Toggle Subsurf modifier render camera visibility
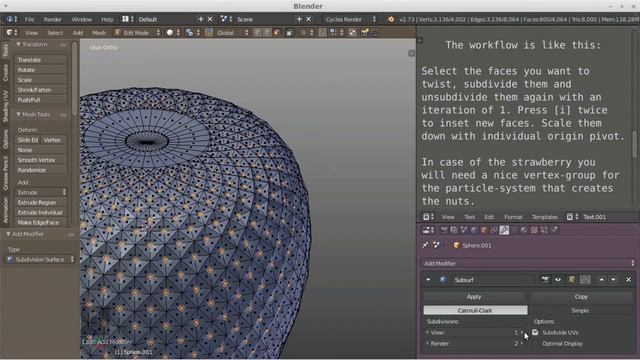Image resolution: width=640 pixels, height=360 pixels. (x=545, y=280)
